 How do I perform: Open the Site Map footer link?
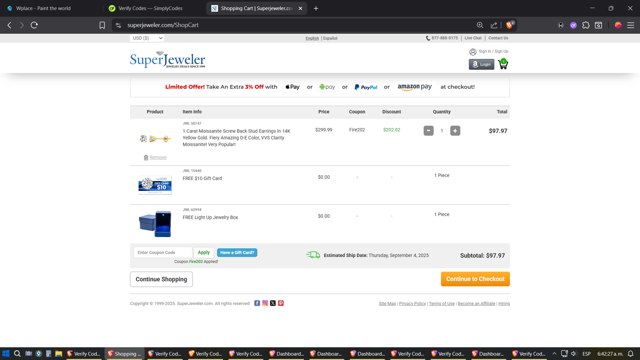(x=387, y=304)
